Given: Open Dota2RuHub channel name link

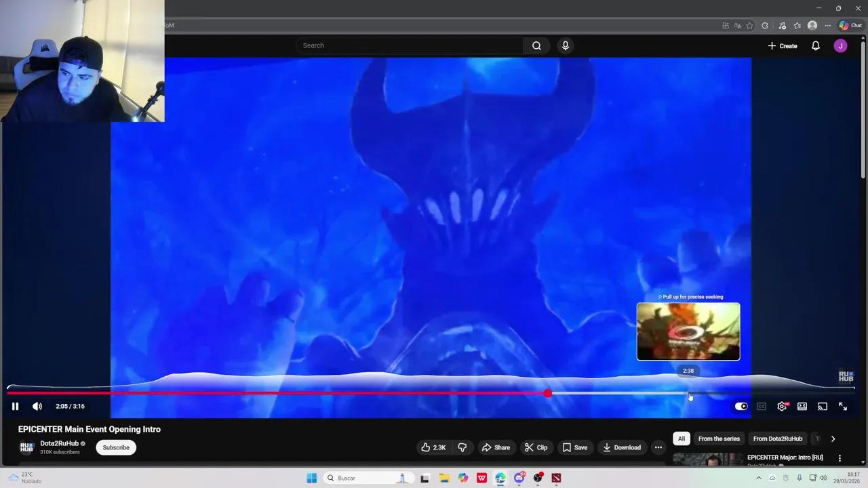Looking at the screenshot, I should click(x=59, y=444).
